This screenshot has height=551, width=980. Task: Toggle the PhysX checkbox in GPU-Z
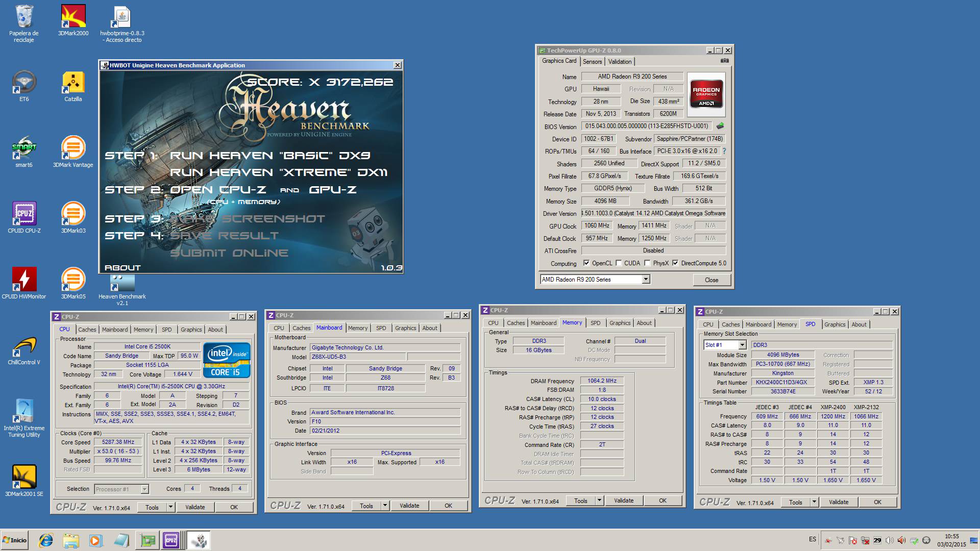coord(647,263)
